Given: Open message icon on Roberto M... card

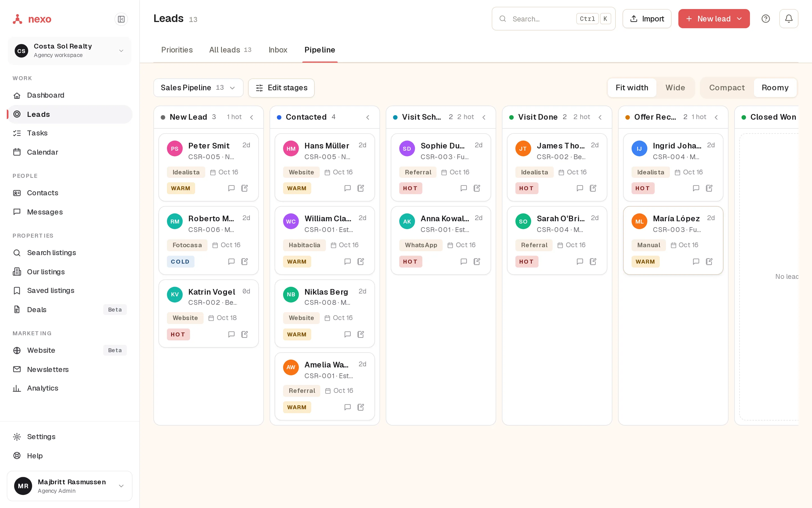Looking at the screenshot, I should point(231,261).
